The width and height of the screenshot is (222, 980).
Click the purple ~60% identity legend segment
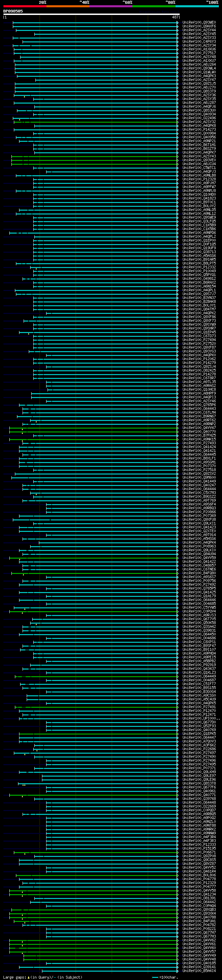[111, 6]
